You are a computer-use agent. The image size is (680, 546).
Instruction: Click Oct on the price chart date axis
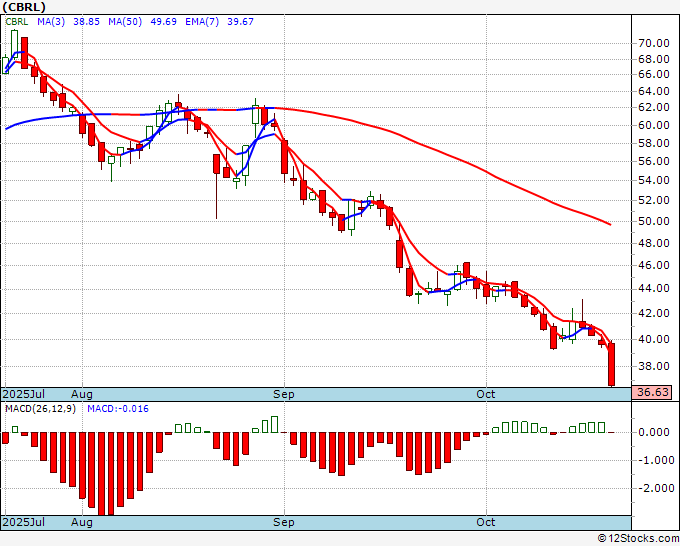coord(485,394)
